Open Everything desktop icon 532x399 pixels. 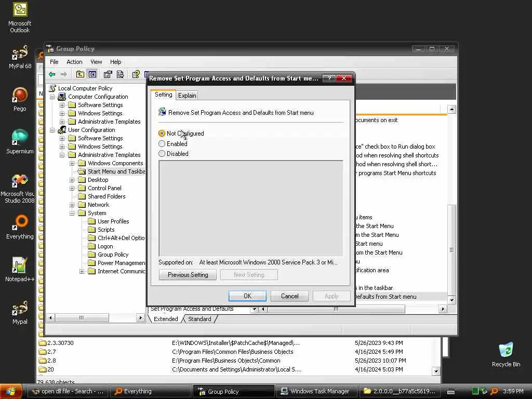click(x=20, y=227)
